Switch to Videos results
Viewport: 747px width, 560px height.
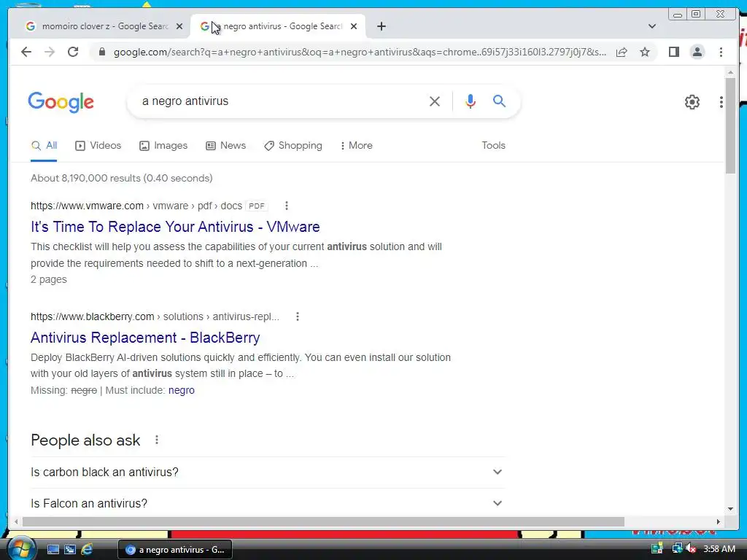click(x=98, y=146)
